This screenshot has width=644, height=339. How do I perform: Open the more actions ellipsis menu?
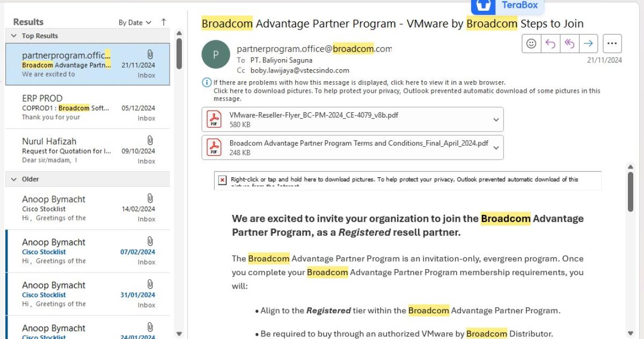(612, 44)
